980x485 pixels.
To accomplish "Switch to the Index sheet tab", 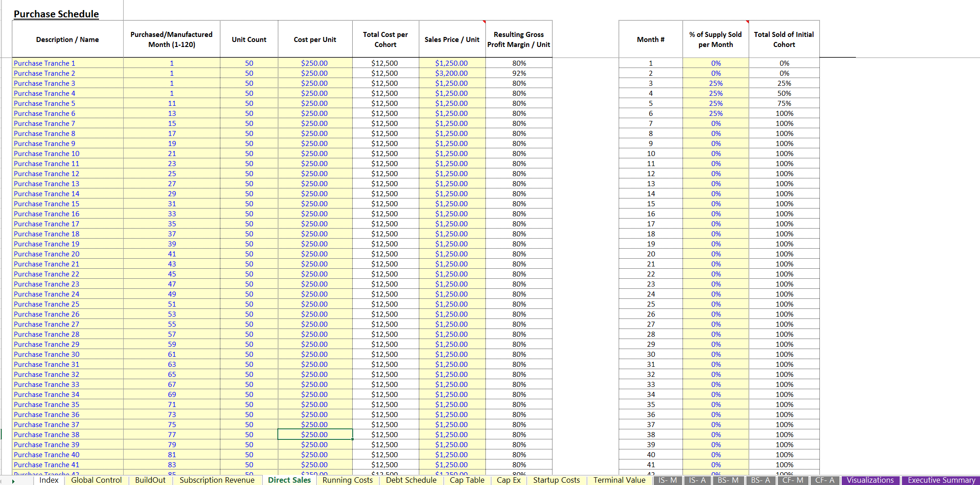I will pyautogui.click(x=49, y=480).
